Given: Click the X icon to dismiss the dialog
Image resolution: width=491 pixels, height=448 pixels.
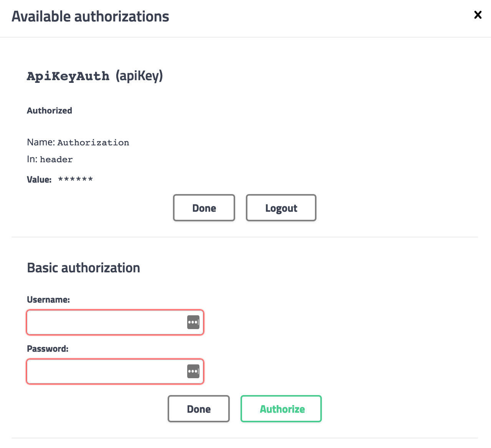Looking at the screenshot, I should pos(478,15).
